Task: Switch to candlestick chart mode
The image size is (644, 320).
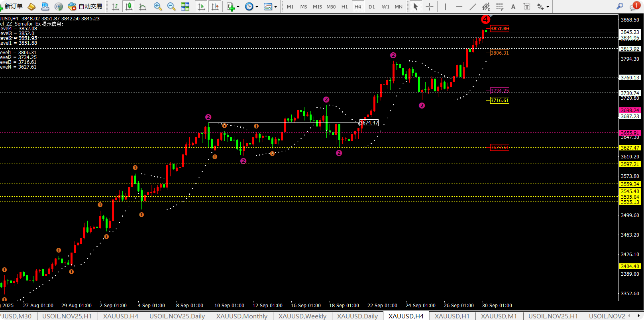Action: pyautogui.click(x=129, y=6)
